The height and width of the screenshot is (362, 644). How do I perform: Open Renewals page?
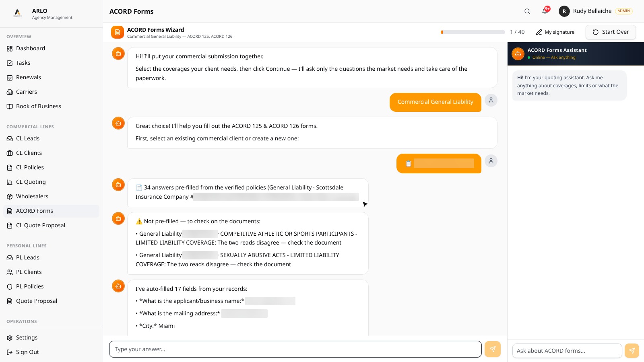tap(51, 77)
